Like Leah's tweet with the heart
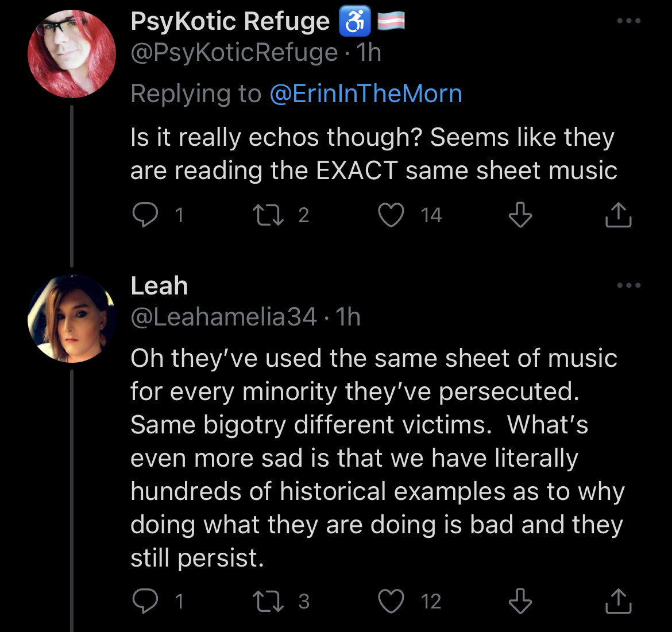Screen dimensions: 672x632 pyautogui.click(x=391, y=601)
